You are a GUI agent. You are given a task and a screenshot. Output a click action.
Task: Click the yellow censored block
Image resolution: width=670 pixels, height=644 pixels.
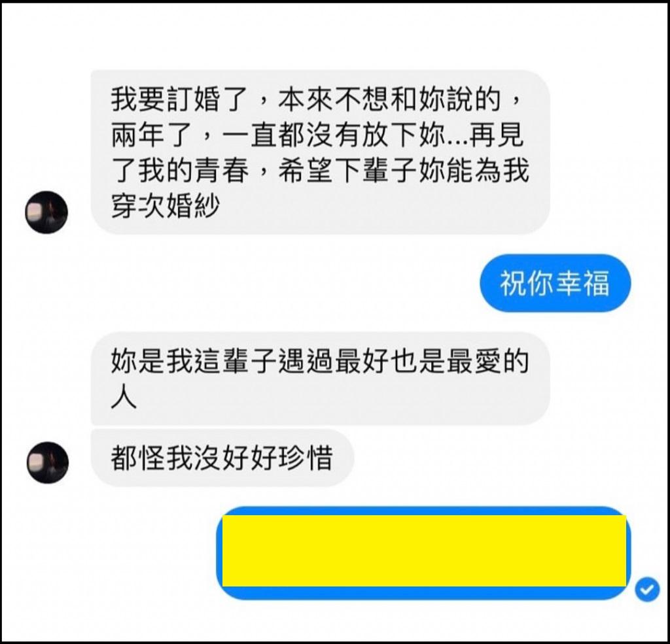coord(424,551)
